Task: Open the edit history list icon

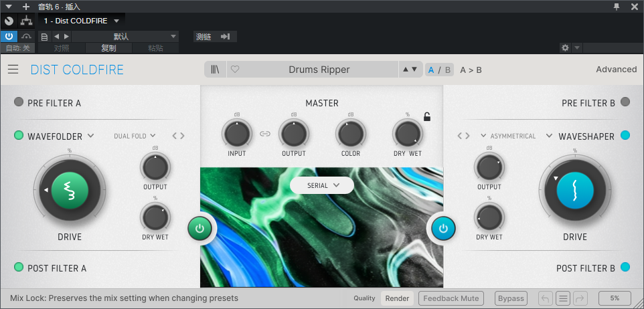Action: [x=563, y=298]
